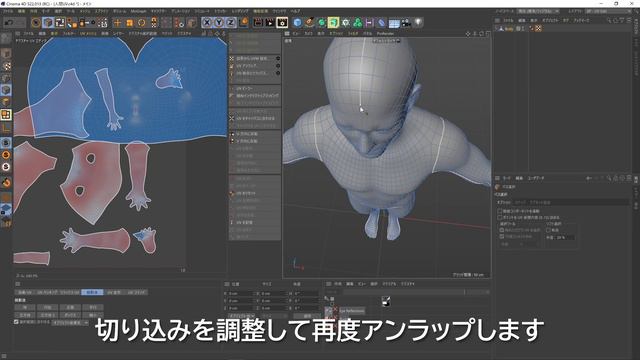Click the Cylinder projection button
640x360 pixels.
[x=47, y=307]
